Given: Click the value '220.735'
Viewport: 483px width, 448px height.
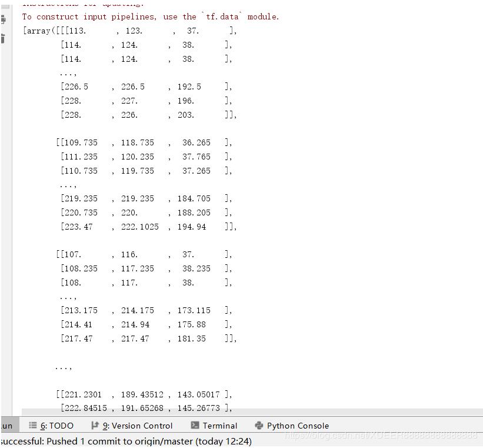Looking at the screenshot, I should click(81, 213).
